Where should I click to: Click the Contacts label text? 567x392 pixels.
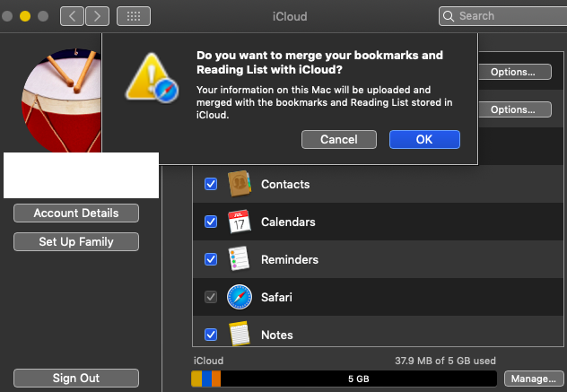coord(285,184)
